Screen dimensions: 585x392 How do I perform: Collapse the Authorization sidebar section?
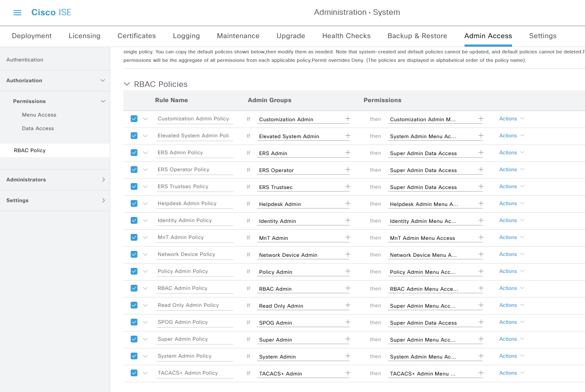tap(103, 81)
